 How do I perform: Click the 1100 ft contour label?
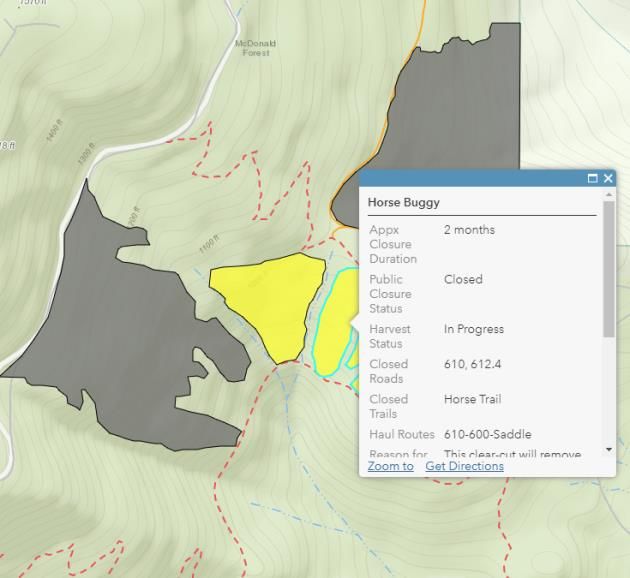coord(209,245)
